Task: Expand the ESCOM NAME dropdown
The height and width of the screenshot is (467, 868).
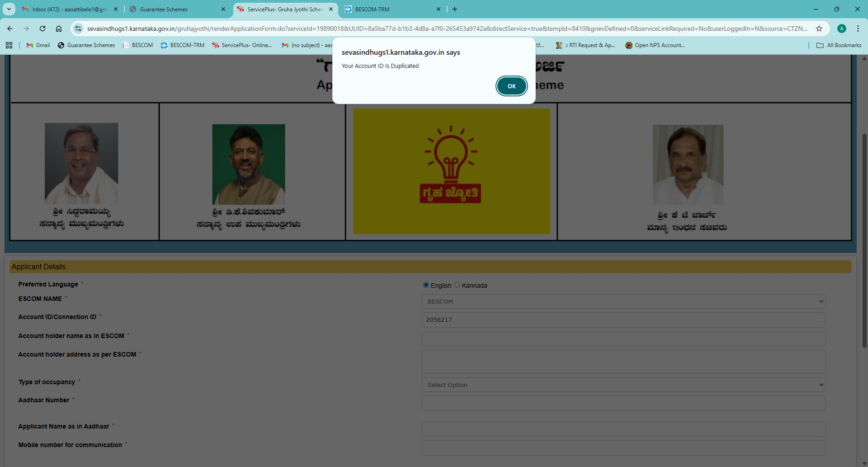Action: click(x=623, y=301)
